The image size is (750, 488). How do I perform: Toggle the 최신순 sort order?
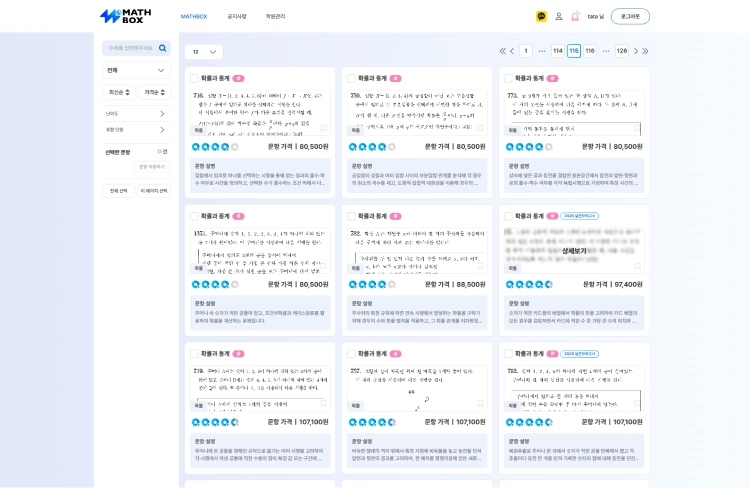coord(119,92)
